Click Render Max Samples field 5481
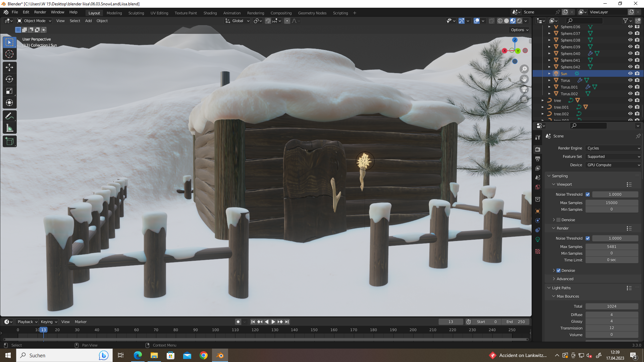Image resolution: width=644 pixels, height=362 pixels. click(612, 247)
